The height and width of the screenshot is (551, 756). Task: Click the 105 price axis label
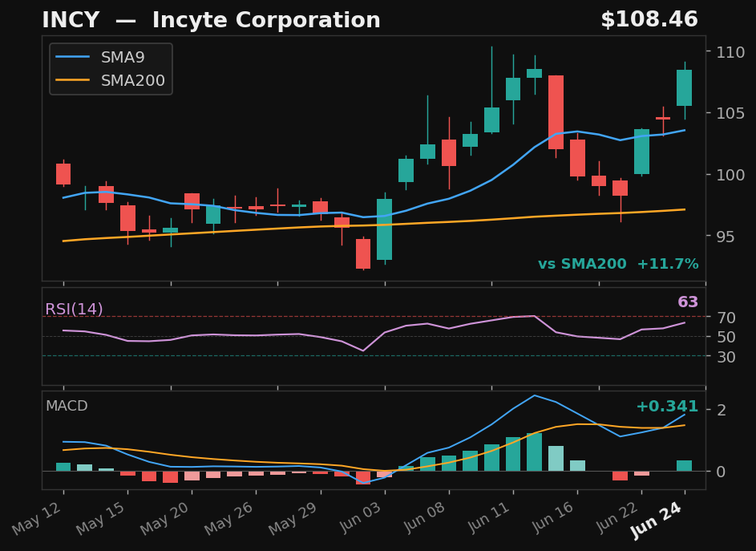point(730,113)
